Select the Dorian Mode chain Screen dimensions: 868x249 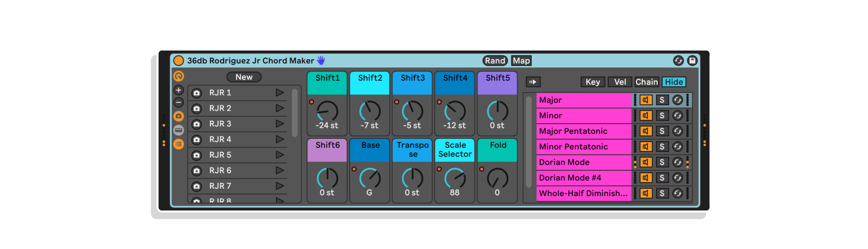[x=584, y=162]
